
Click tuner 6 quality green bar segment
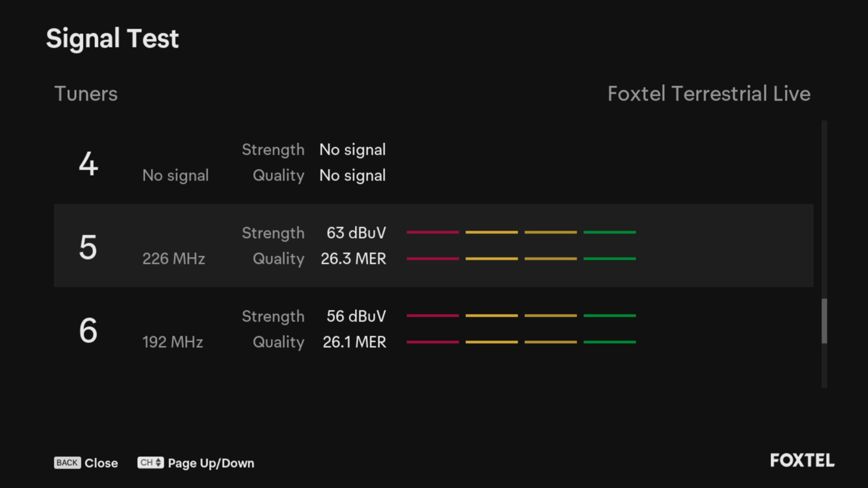coord(610,342)
